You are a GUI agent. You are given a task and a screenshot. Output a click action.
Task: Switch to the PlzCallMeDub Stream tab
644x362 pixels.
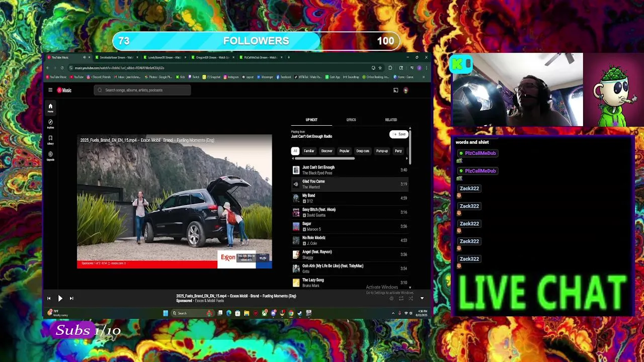click(261, 57)
